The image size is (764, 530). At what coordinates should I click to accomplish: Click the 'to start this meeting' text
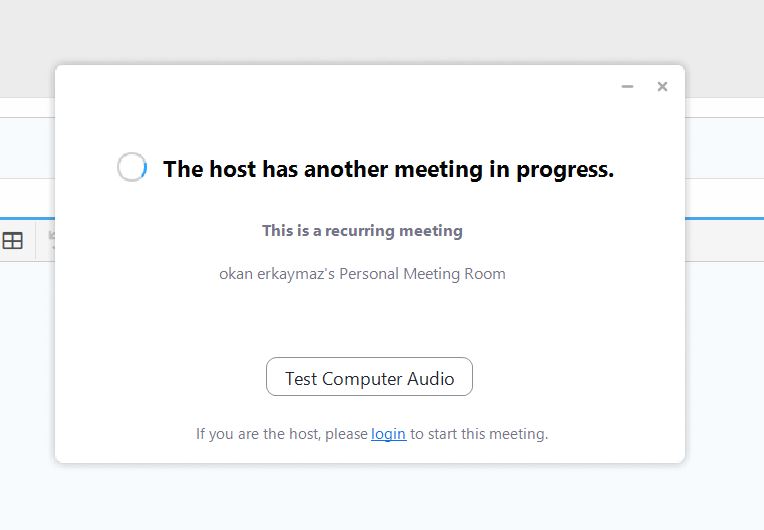click(x=479, y=434)
